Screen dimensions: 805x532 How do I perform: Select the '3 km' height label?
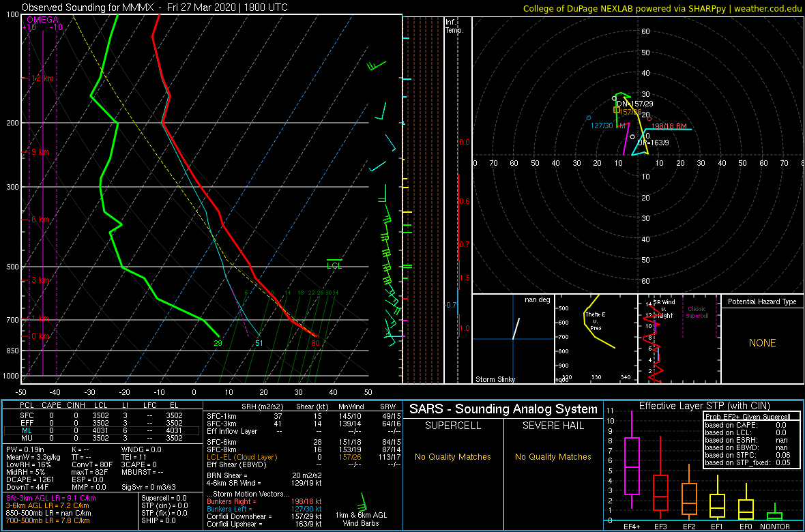42,280
